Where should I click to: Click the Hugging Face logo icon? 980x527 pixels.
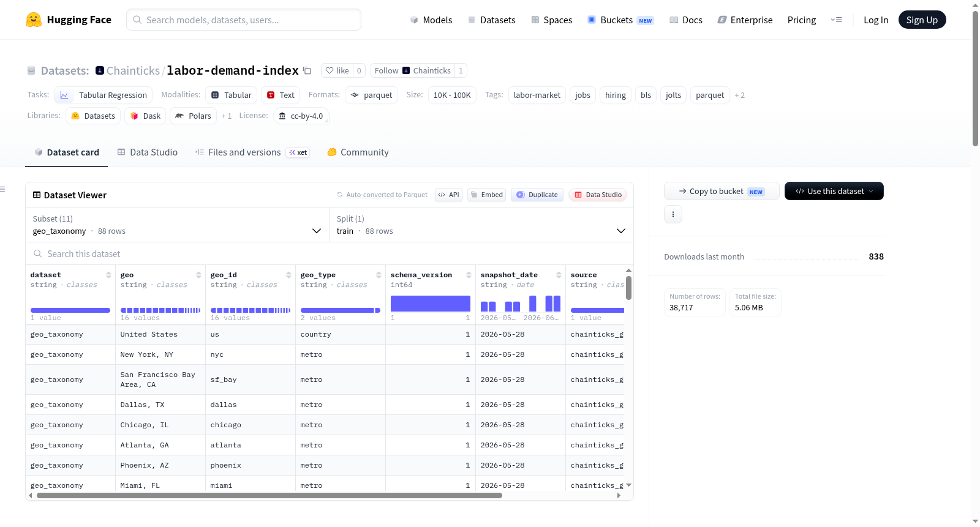click(x=34, y=20)
